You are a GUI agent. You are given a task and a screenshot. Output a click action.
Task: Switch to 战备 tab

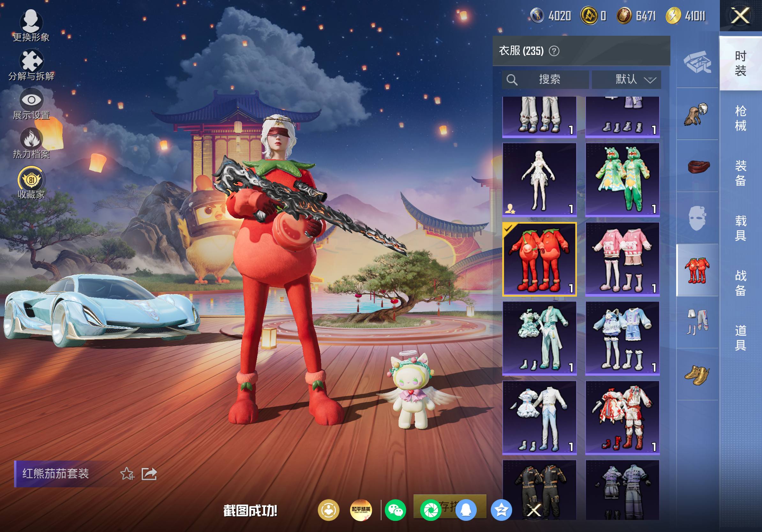tap(740, 283)
